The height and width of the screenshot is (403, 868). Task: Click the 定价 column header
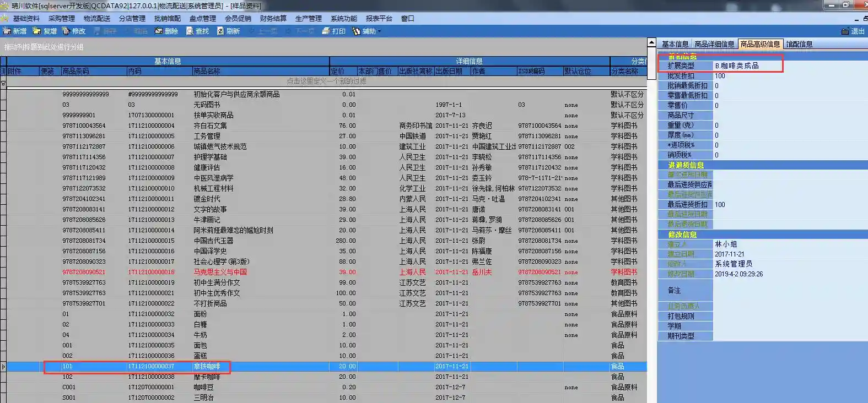click(337, 72)
